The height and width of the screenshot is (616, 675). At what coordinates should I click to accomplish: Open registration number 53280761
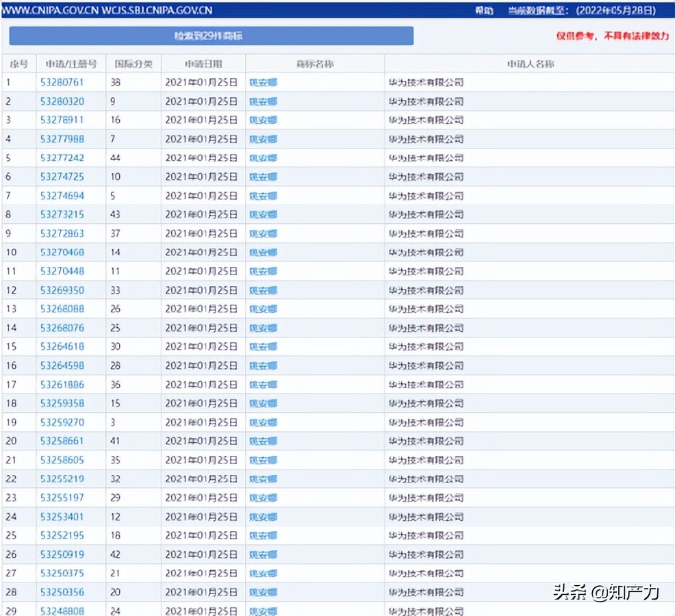(x=62, y=82)
